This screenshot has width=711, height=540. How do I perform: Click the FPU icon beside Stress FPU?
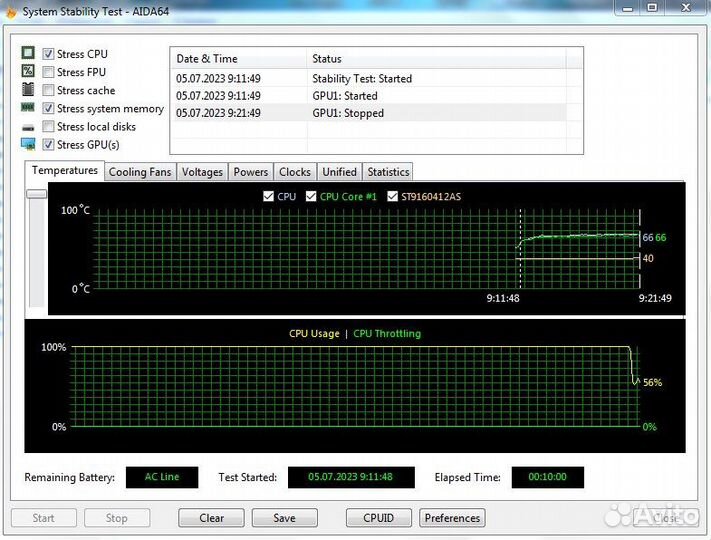coord(28,72)
